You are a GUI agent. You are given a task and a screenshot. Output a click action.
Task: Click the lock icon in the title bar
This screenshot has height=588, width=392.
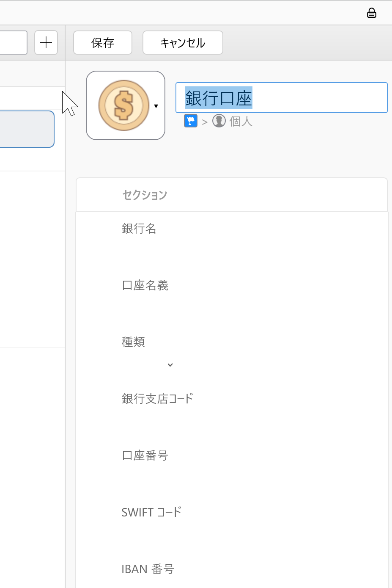(x=371, y=13)
